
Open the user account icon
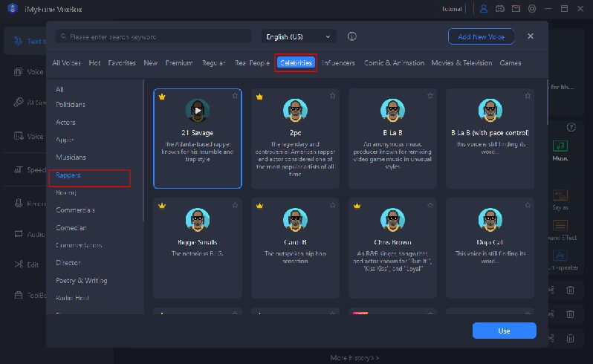[x=483, y=9]
